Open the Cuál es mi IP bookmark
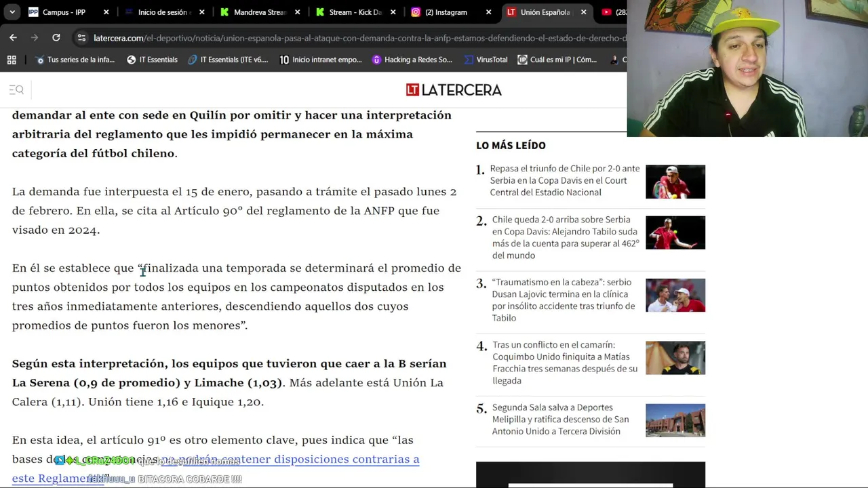The image size is (868, 488). pos(557,60)
